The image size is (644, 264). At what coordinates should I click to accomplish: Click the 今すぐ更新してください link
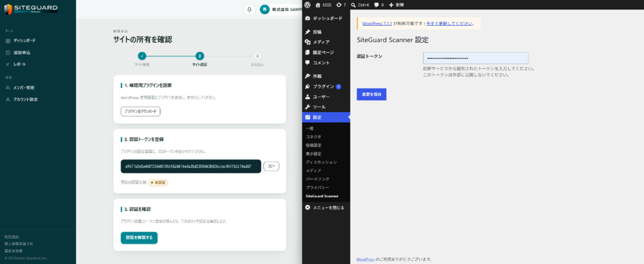point(449,24)
